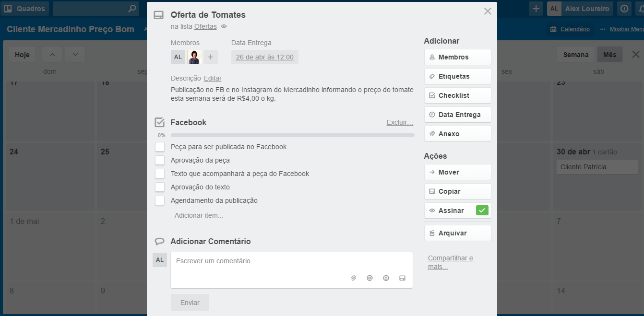Screen dimensions: 644x316
Task: Click the search magnifier icon
Action: tap(132, 9)
